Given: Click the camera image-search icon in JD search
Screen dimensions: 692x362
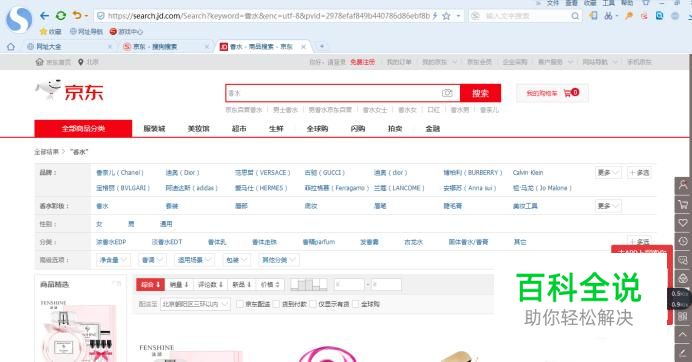Looking at the screenshot, I should tap(447, 93).
